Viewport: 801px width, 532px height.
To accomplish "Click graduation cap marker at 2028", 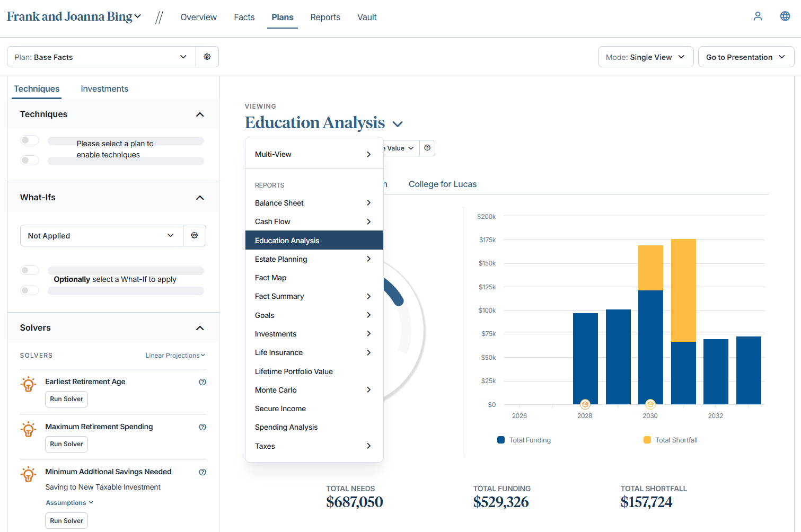I will [585, 404].
